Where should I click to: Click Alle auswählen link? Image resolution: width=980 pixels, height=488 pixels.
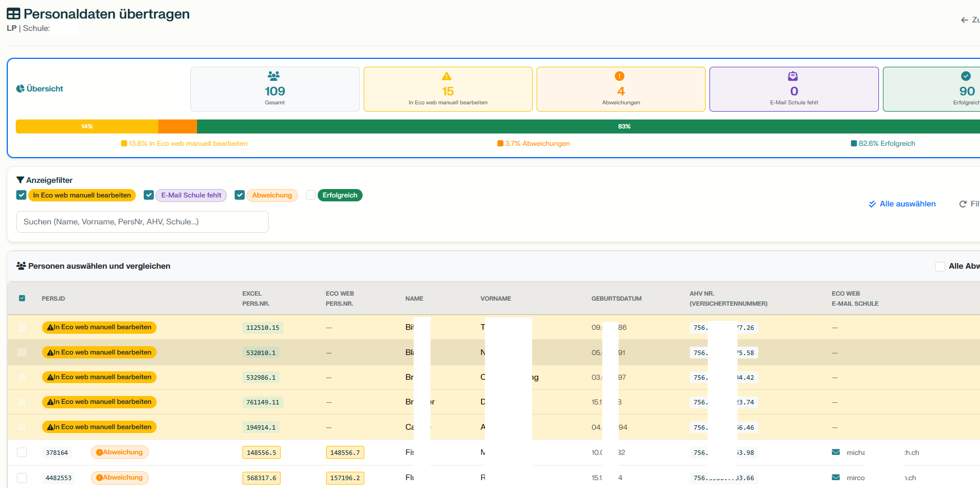tap(902, 204)
